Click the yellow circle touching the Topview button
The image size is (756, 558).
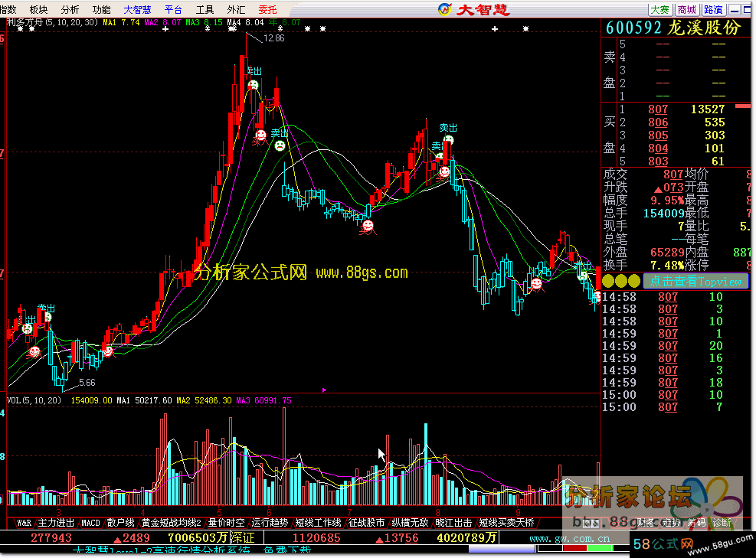click(634, 281)
